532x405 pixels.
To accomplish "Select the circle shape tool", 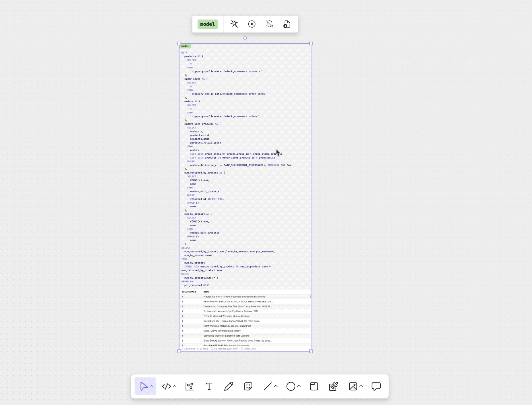I will 290,386.
